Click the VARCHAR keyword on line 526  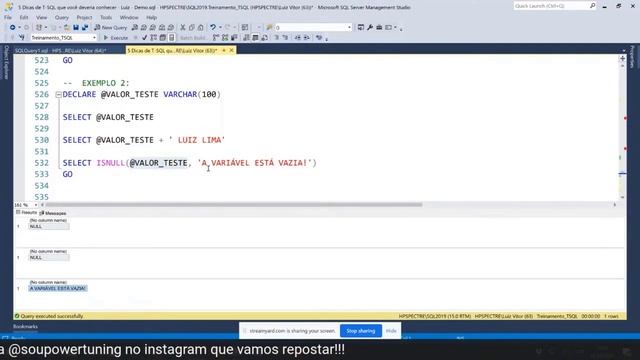pos(180,94)
